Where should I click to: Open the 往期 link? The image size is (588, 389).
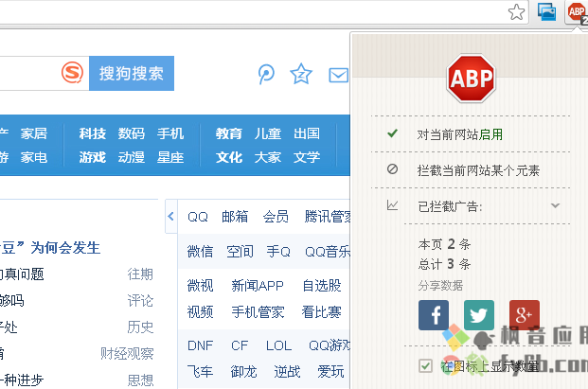[140, 274]
